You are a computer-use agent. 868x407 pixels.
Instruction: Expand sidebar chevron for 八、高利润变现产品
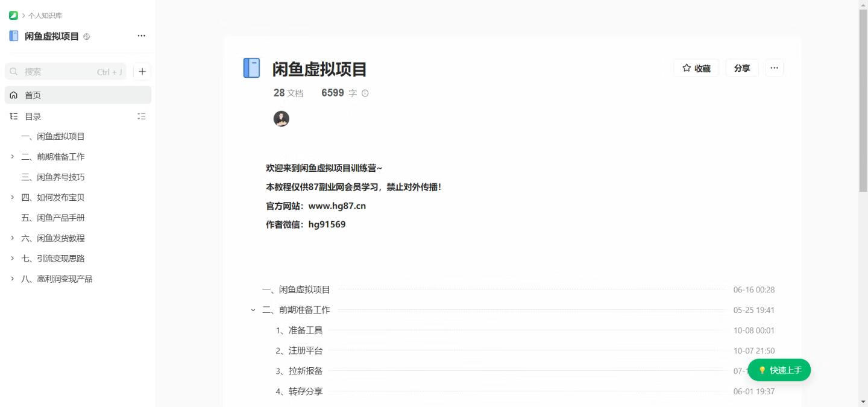coord(12,279)
